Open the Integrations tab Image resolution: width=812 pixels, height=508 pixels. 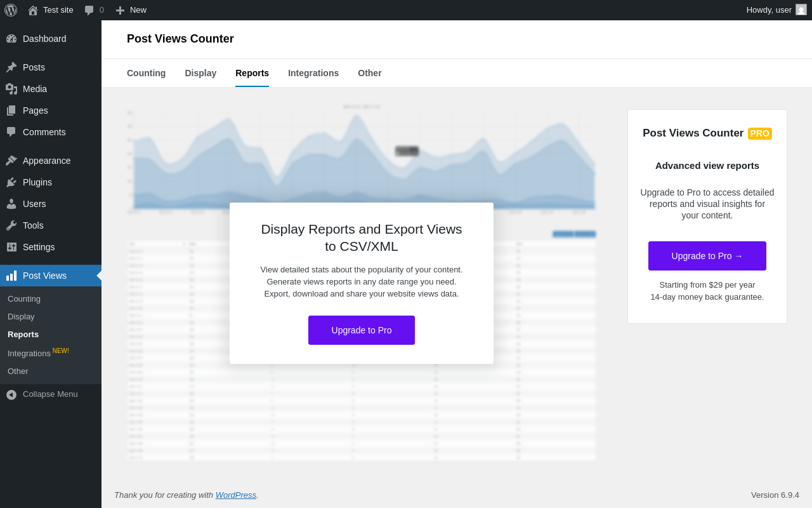(x=313, y=73)
